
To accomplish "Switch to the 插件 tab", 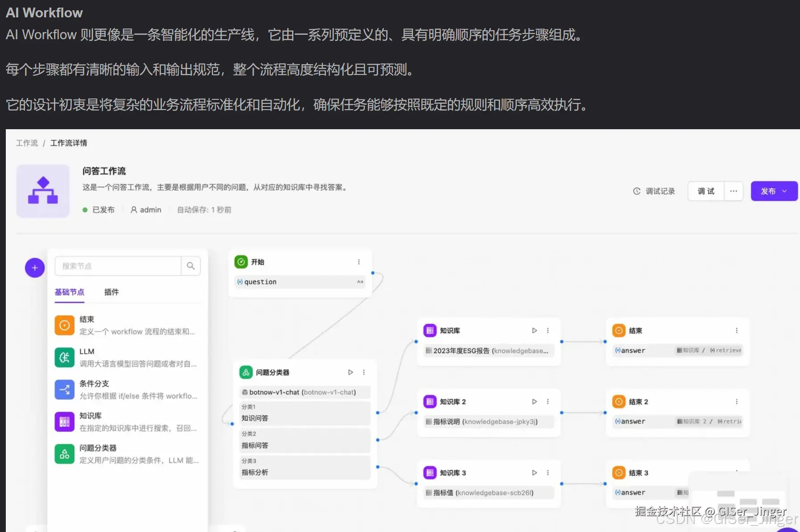I will (x=111, y=292).
